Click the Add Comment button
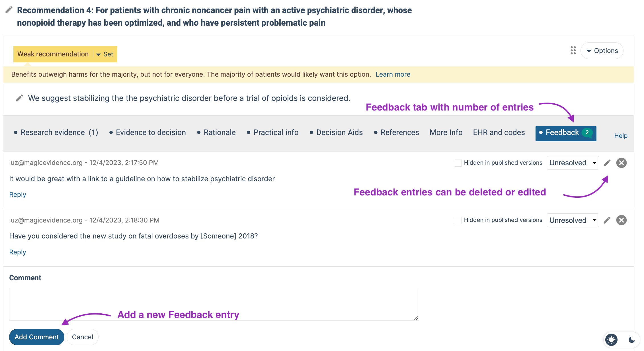The height and width of the screenshot is (351, 644). click(x=37, y=337)
